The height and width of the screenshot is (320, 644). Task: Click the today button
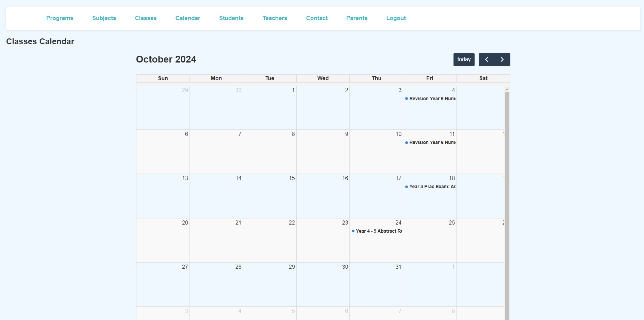click(464, 59)
